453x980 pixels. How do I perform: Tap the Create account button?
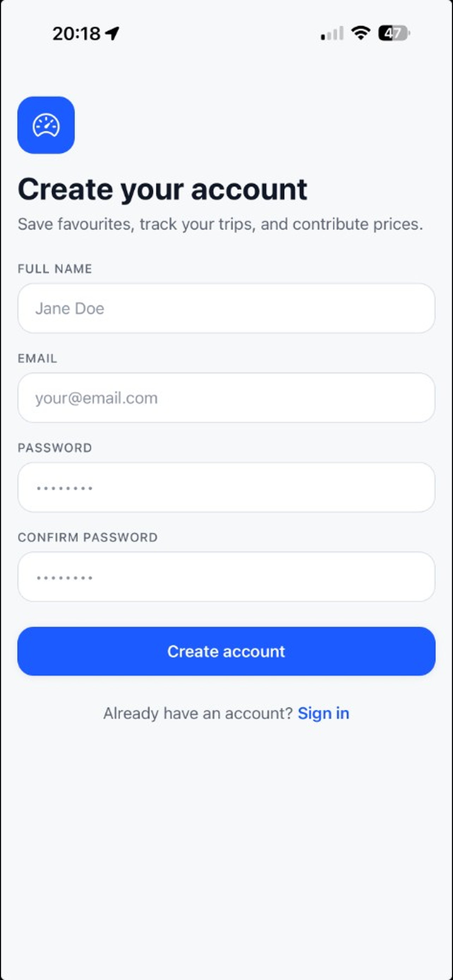click(226, 651)
